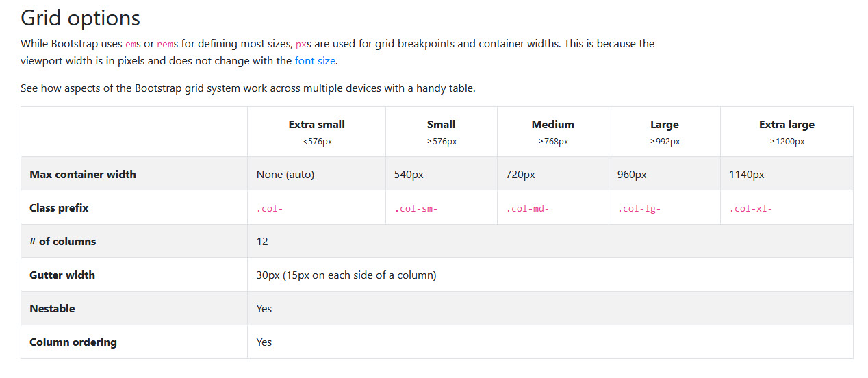868x378 pixels.
Task: Open the font size link
Action: [315, 60]
